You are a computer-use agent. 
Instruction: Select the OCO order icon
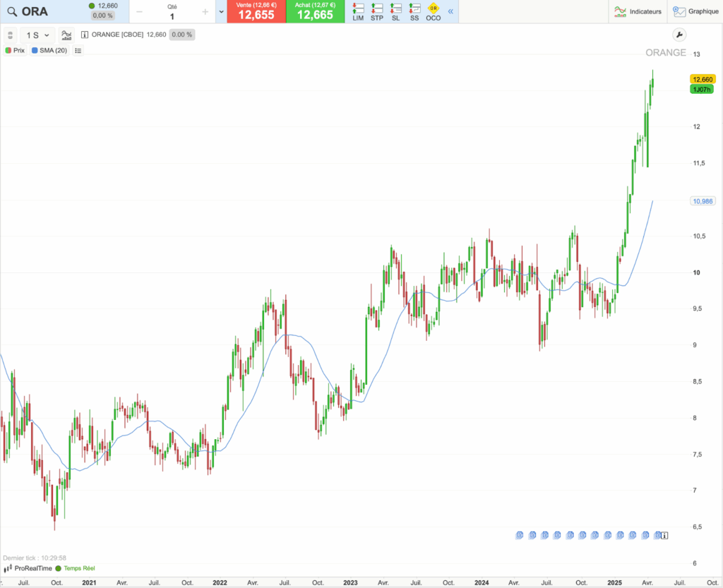tap(433, 11)
